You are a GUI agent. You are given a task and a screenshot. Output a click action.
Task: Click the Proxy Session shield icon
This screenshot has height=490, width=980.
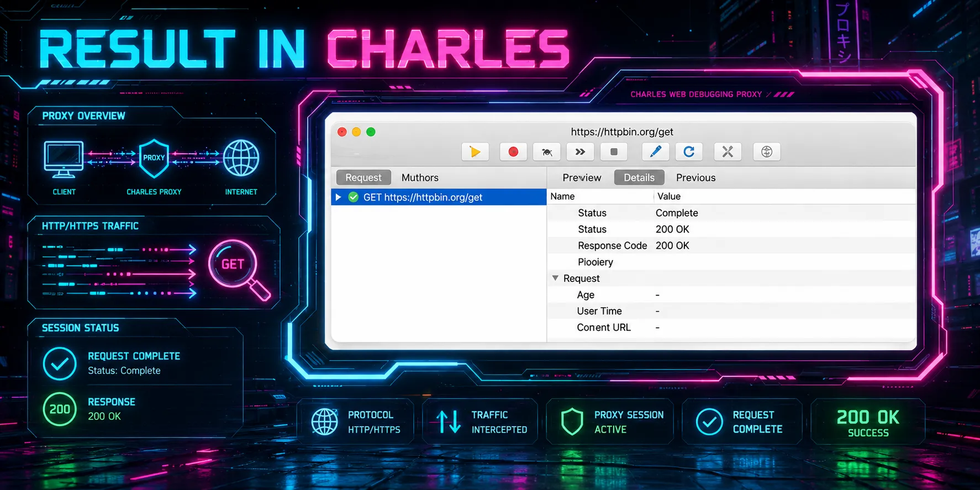tap(572, 422)
